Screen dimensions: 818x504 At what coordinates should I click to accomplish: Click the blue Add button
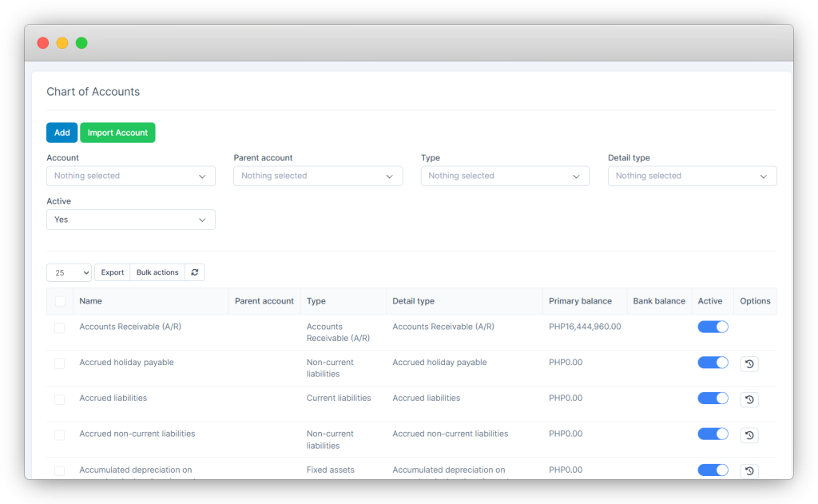pos(62,133)
